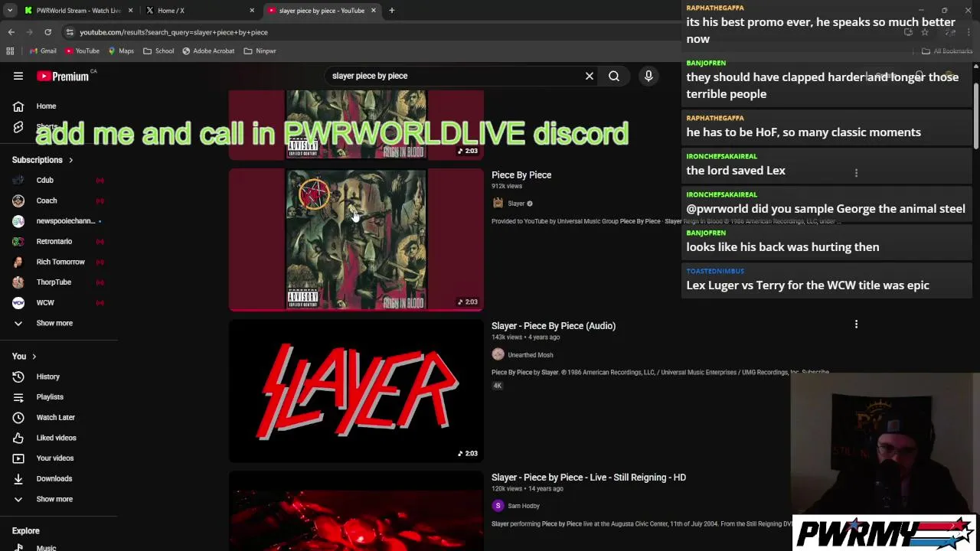Open Slayer - Piece By Piece (Audio) title

(x=554, y=326)
